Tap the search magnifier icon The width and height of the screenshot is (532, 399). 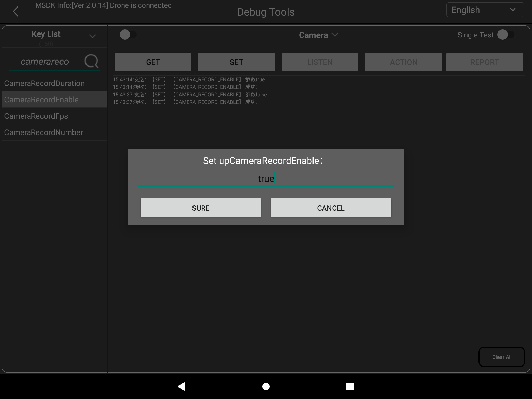91,61
